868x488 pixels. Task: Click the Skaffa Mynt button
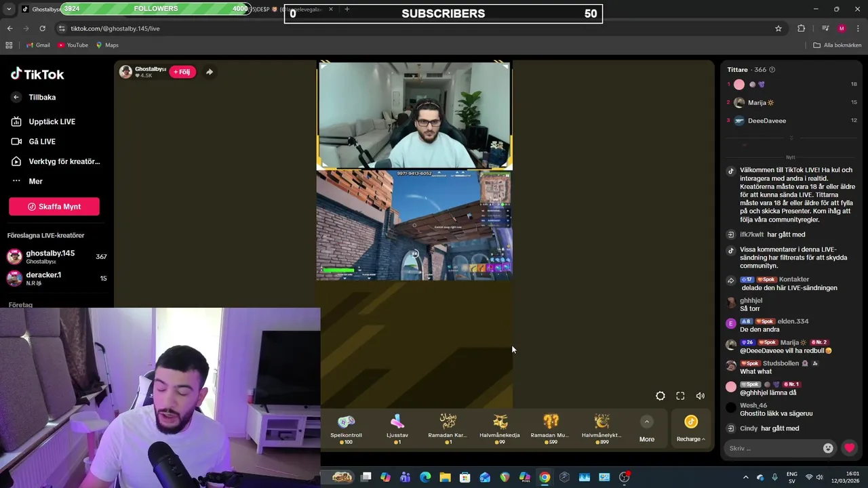(x=54, y=207)
